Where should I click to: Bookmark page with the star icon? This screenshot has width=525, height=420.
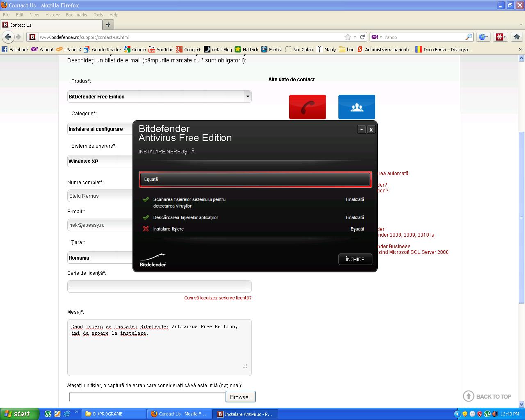point(348,37)
